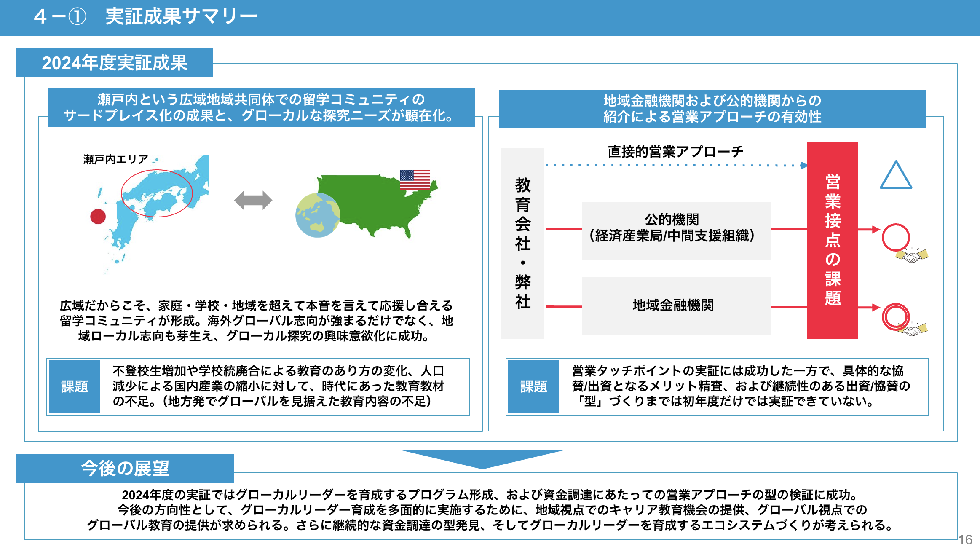Click the blue triangle symbol
Screen dimensions: 980x552
[896, 174]
